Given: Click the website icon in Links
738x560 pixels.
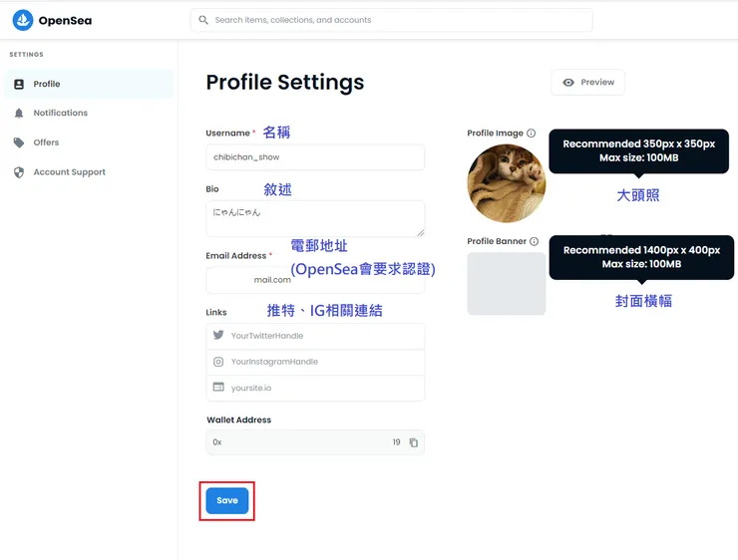Looking at the screenshot, I should (x=218, y=387).
